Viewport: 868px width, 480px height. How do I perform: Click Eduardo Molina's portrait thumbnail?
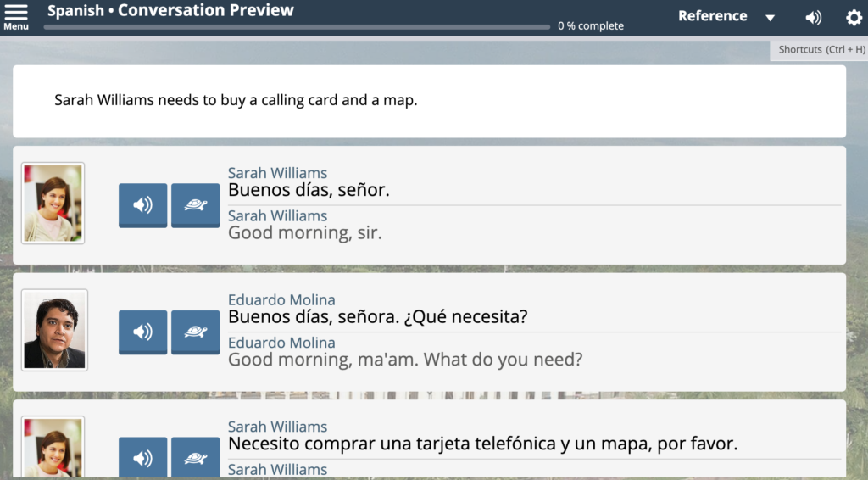point(54,331)
